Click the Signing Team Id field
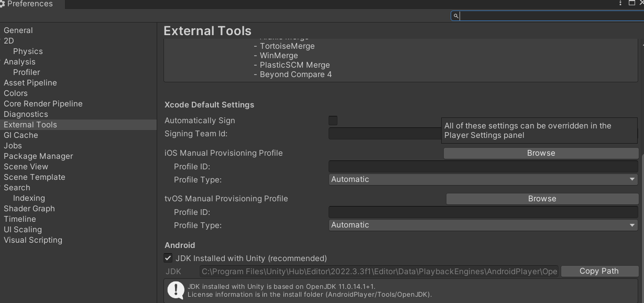Screen dimensions: 644x303 (385, 134)
